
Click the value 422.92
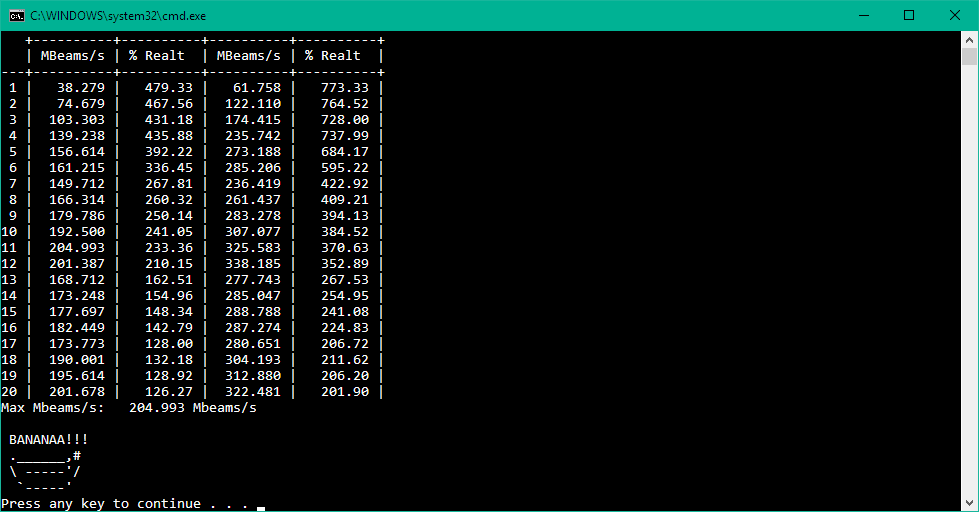pyautogui.click(x=345, y=184)
